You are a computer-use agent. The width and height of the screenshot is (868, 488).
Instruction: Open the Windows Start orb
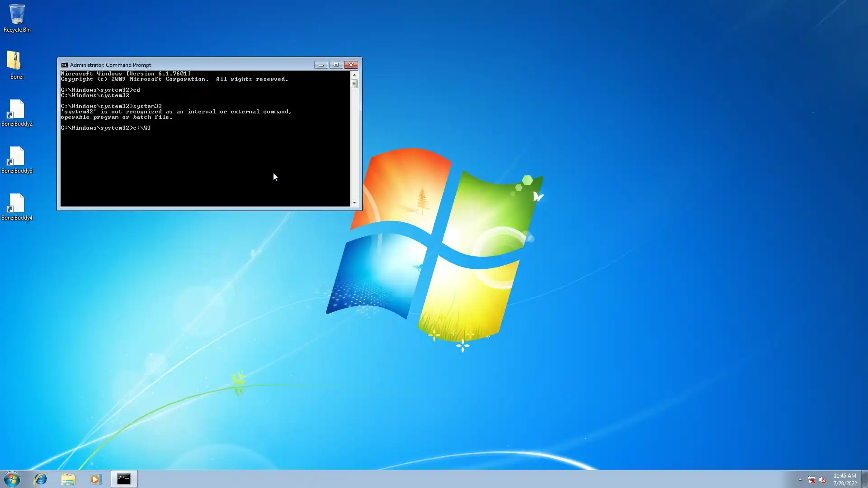12,479
